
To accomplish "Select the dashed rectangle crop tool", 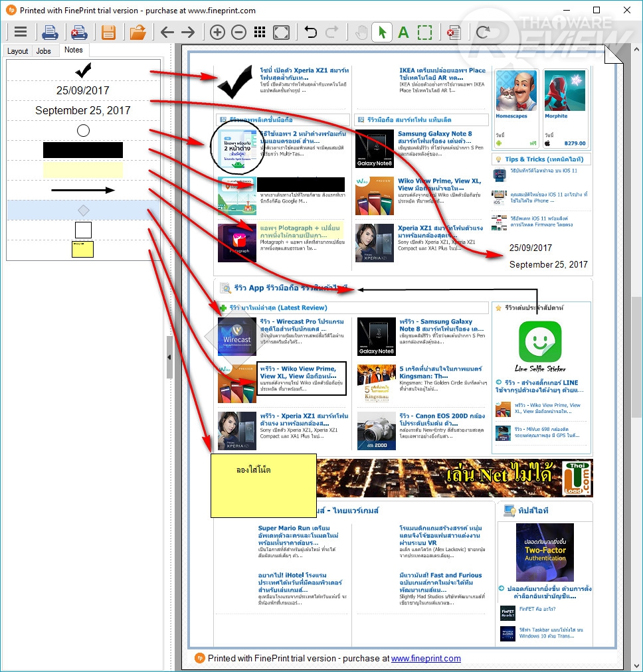I will click(424, 32).
